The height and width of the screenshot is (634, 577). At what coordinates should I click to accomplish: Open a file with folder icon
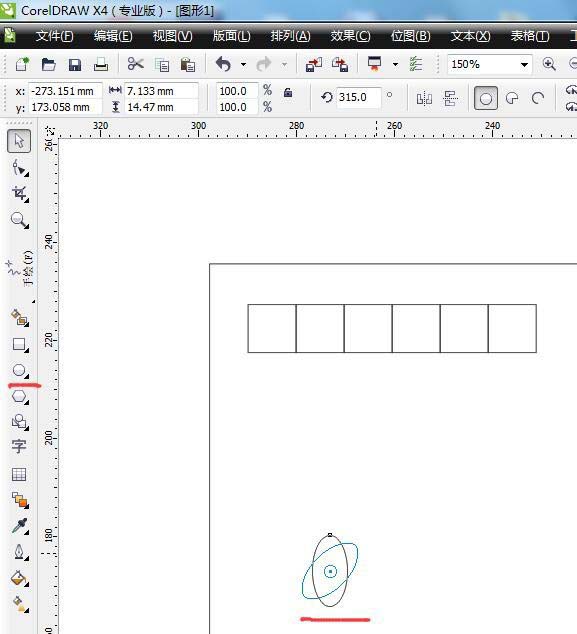pyautogui.click(x=48, y=64)
